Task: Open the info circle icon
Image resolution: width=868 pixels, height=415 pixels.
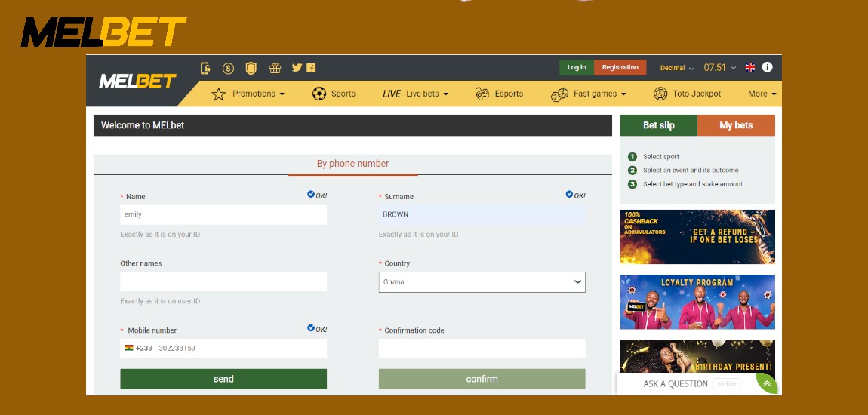Action: (x=768, y=67)
